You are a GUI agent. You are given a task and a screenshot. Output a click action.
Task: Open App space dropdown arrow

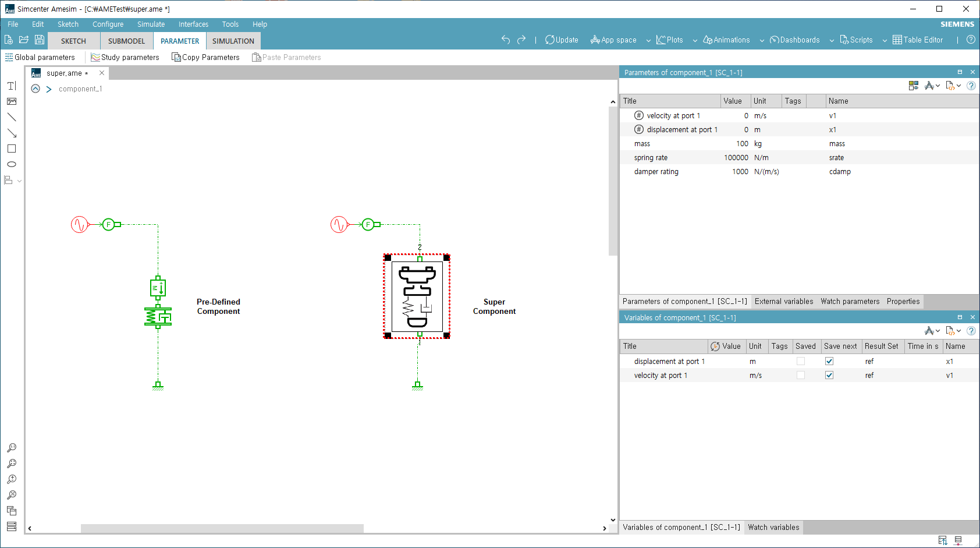click(x=648, y=40)
